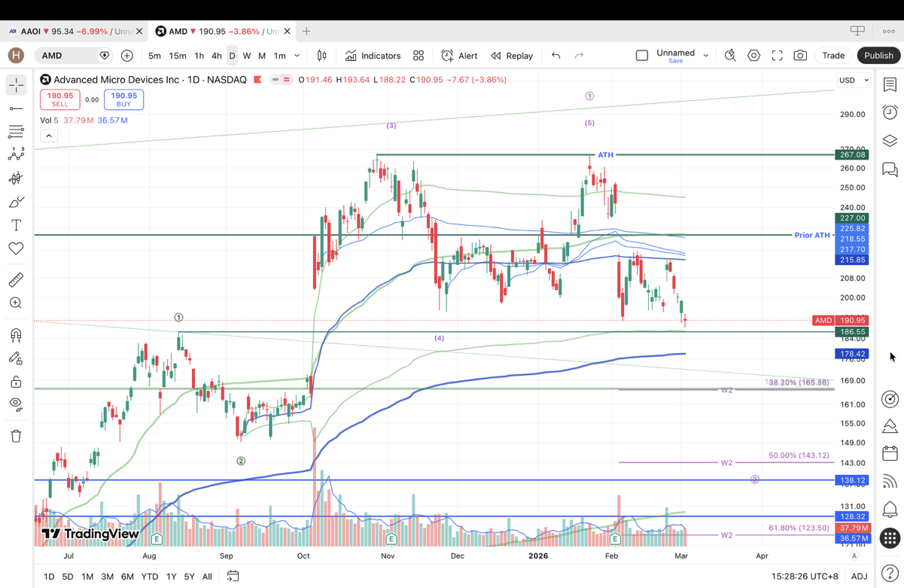Open the USD currency dropdown
The image size is (904, 588).
click(854, 80)
